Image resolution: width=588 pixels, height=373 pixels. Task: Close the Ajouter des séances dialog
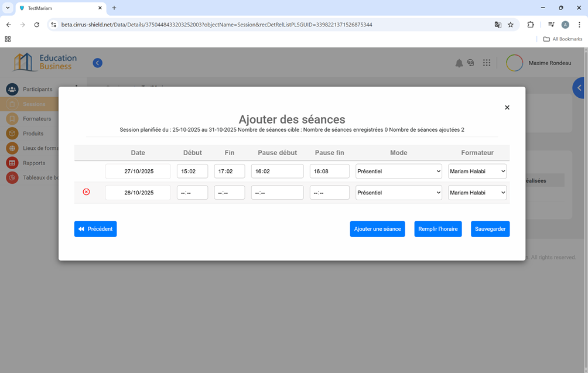[x=507, y=107]
